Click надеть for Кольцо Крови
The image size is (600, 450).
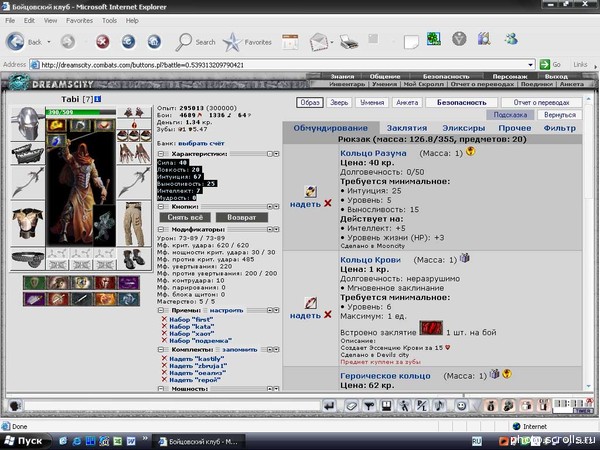(305, 315)
